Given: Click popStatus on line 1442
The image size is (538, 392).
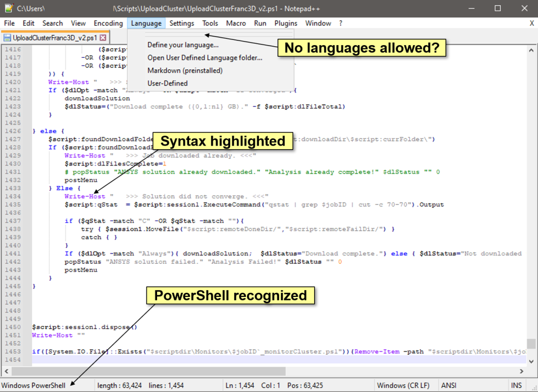Looking at the screenshot, I should (83, 262).
